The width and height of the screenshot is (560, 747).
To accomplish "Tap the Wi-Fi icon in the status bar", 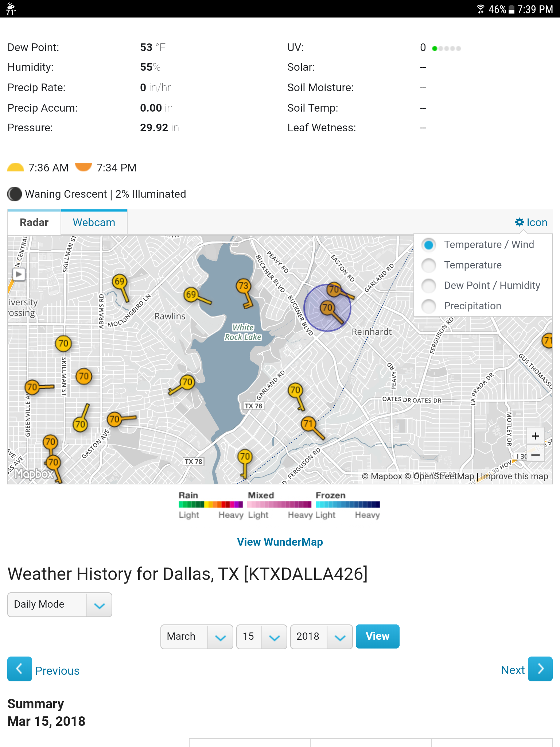I will pos(481,9).
